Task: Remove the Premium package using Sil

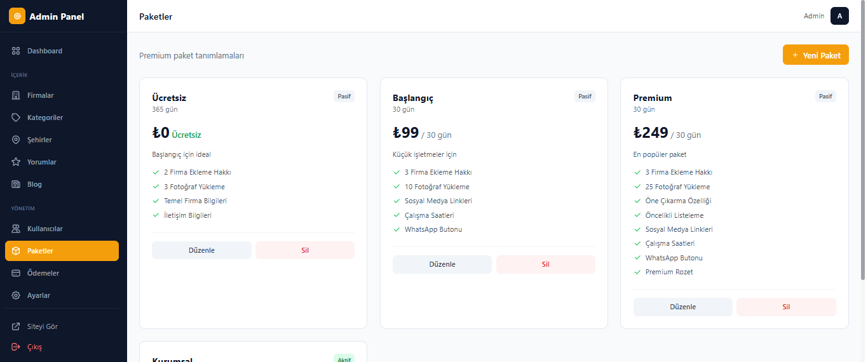Action: 785,307
